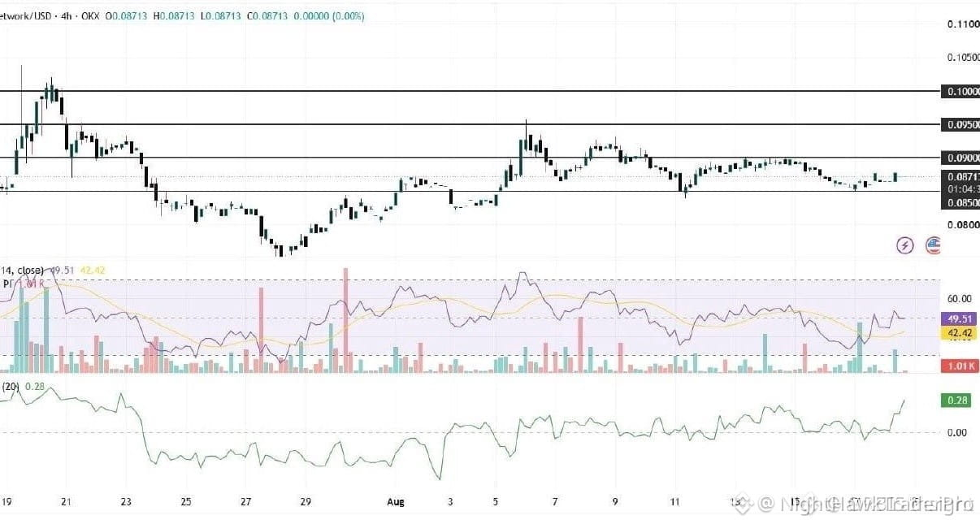980x524 pixels.
Task: Click the 0.1100 price axis label
Action: (963, 24)
